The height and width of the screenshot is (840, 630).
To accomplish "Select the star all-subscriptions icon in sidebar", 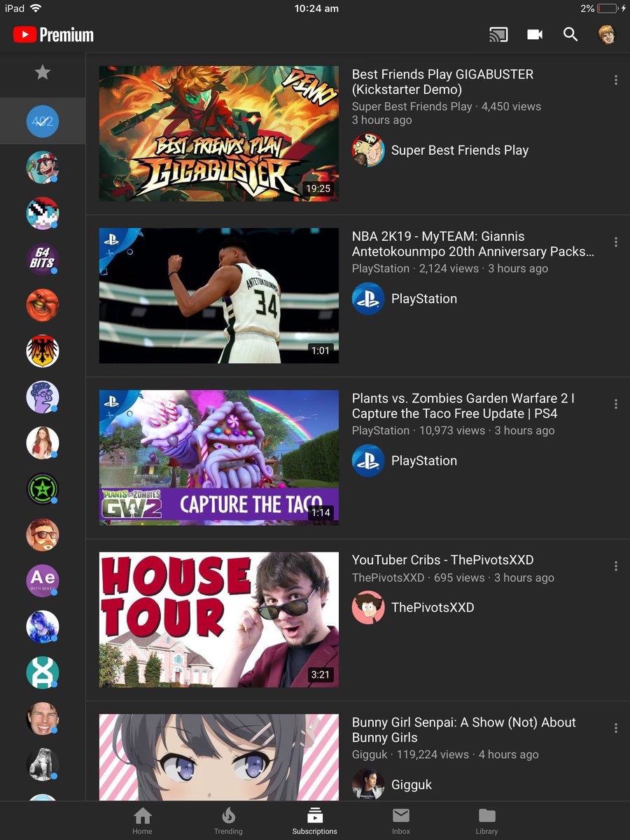I will [x=43, y=72].
